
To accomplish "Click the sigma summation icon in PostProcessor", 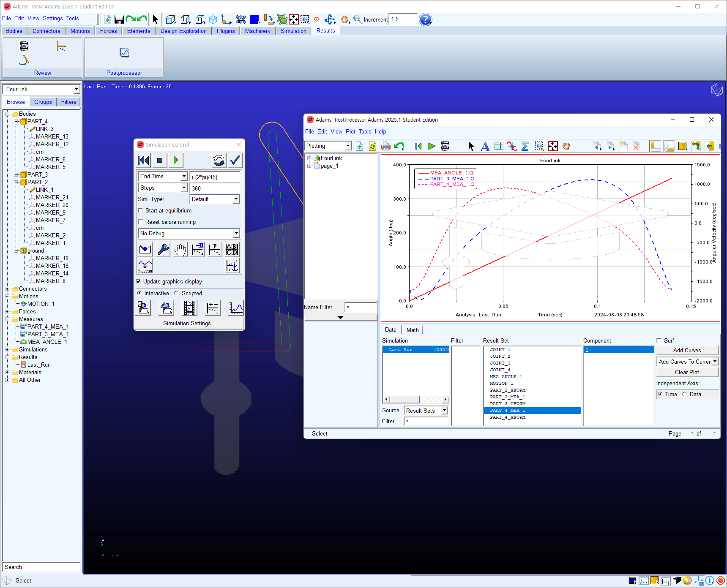I will [525, 146].
